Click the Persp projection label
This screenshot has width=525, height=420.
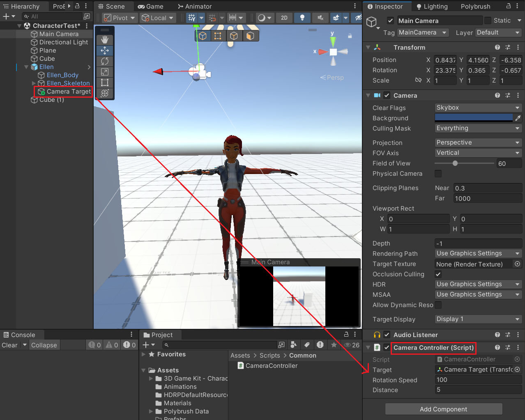pos(332,78)
